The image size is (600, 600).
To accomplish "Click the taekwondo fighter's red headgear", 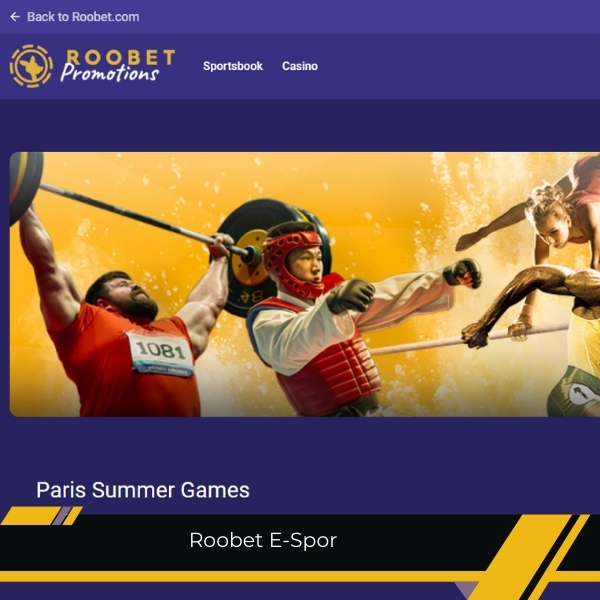I will [x=293, y=260].
